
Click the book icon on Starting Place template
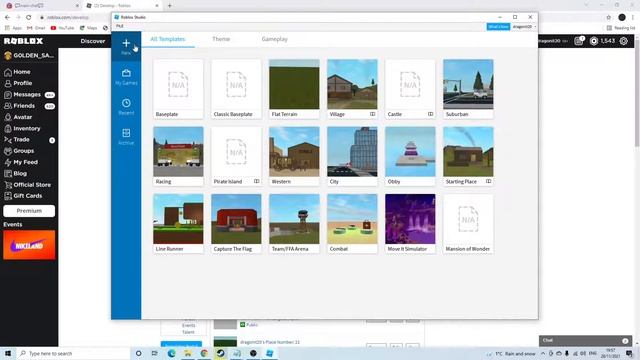click(488, 181)
